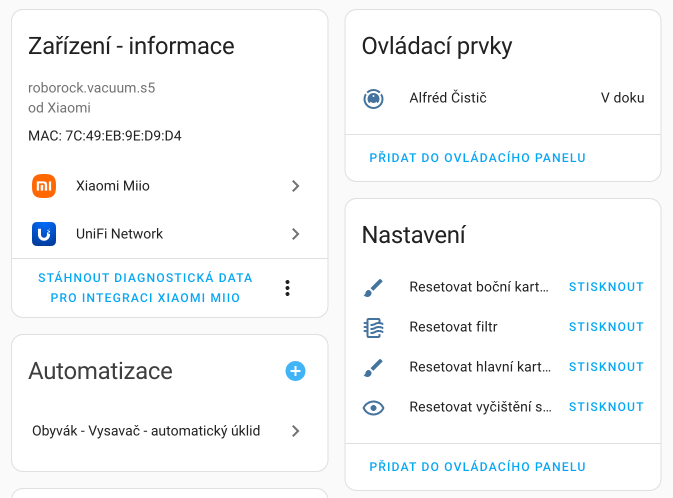Click brush icon beside Resetovat boční kartáč
The image size is (673, 498).
point(373,287)
